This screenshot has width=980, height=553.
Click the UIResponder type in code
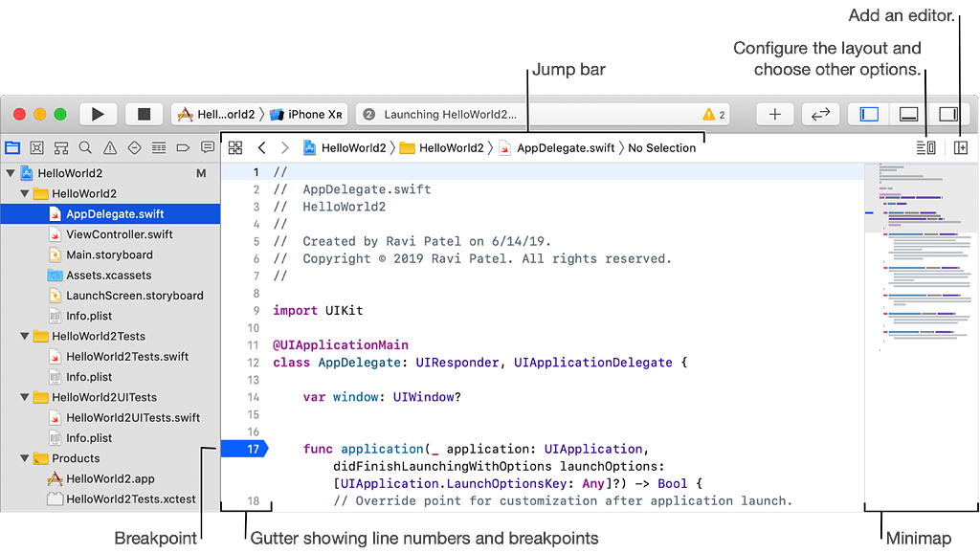pos(457,363)
